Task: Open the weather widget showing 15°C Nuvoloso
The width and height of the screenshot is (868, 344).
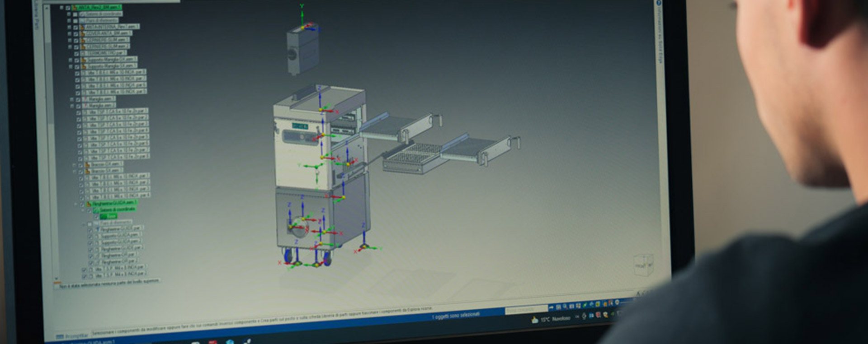Action: [x=551, y=319]
